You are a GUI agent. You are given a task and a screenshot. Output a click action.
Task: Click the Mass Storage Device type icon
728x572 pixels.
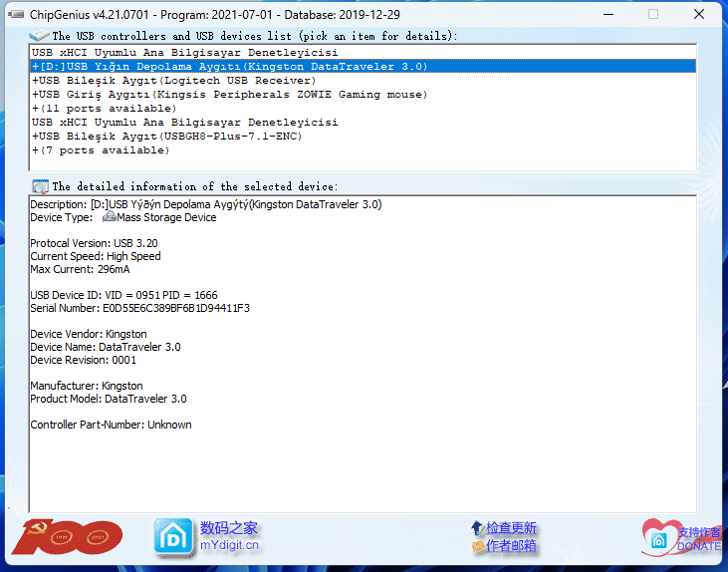click(x=110, y=217)
